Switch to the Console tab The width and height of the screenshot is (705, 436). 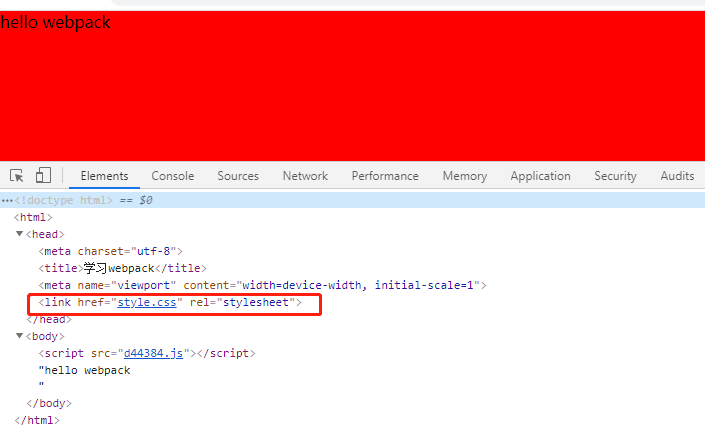(173, 176)
